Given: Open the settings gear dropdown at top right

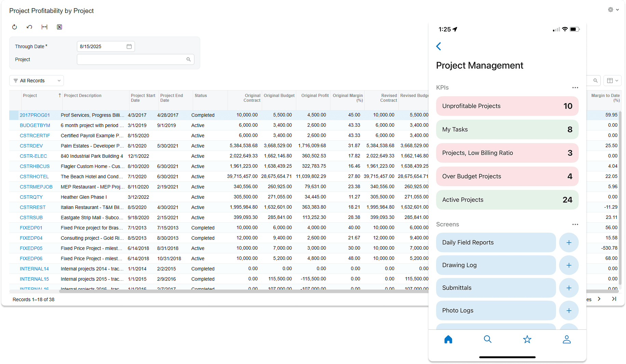Looking at the screenshot, I should pyautogui.click(x=613, y=10).
